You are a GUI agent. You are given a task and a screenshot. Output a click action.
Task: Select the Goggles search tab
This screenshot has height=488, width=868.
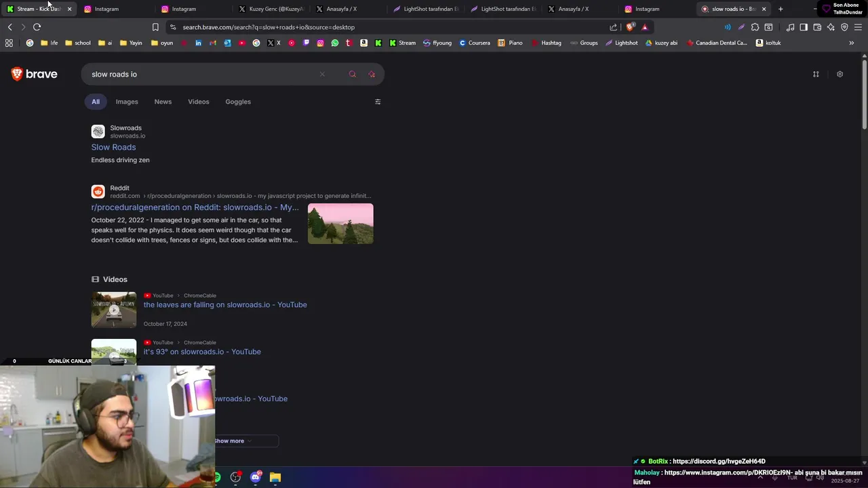[x=238, y=102]
